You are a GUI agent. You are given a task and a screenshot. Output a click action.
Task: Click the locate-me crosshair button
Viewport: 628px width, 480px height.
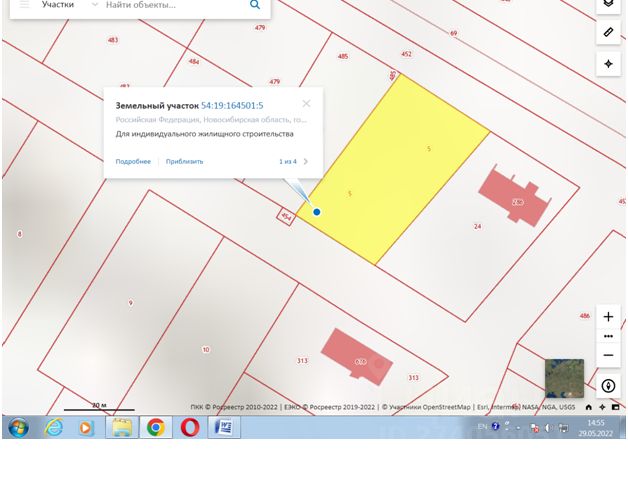(x=608, y=63)
